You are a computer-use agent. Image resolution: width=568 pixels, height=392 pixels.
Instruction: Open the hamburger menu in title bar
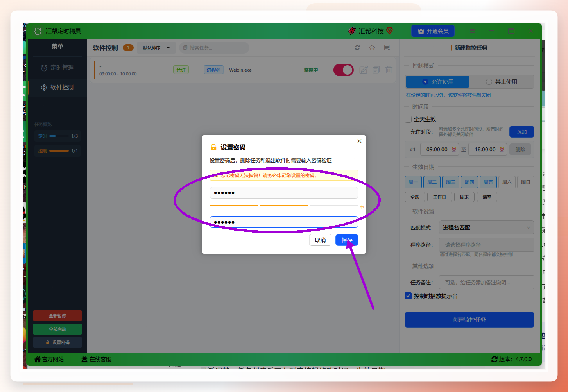pos(472,31)
